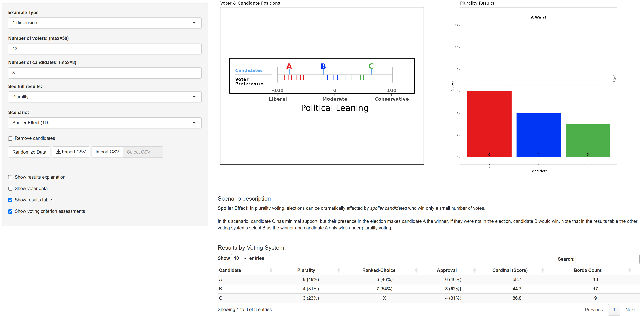Screen dimensions: 644x316
Task: Expand the See full results dropdown
Action: 104,97
